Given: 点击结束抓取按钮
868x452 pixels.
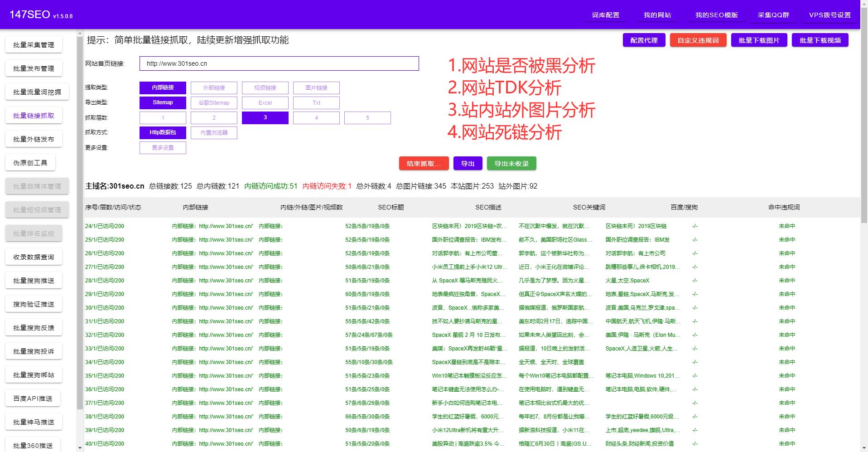Looking at the screenshot, I should tap(423, 163).
